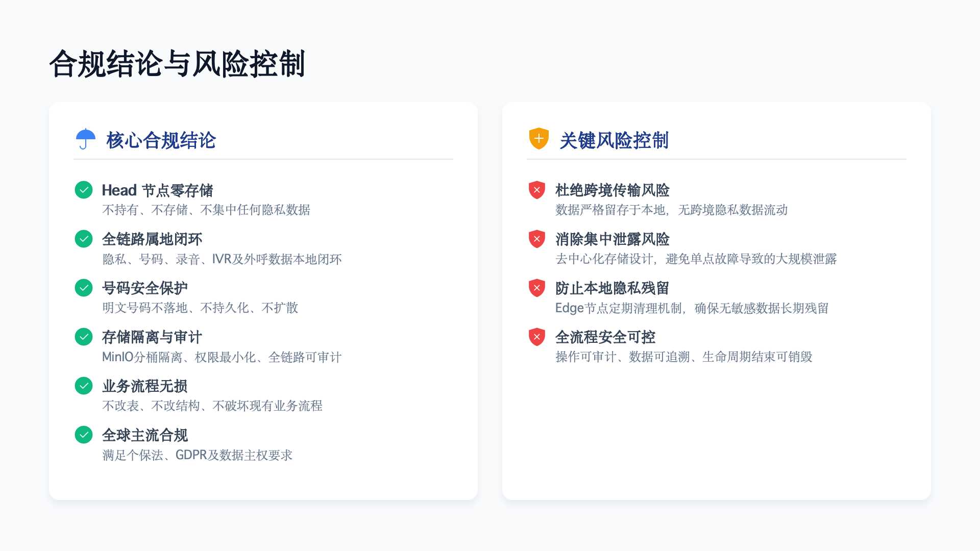Select the slide title 合规结论与风险控制
The height and width of the screenshot is (551, 980).
pyautogui.click(x=177, y=64)
